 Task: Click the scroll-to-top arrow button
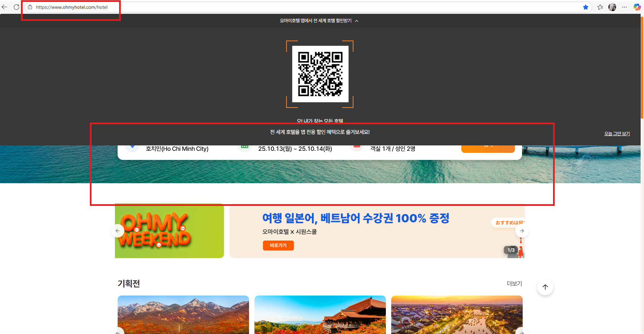click(545, 287)
